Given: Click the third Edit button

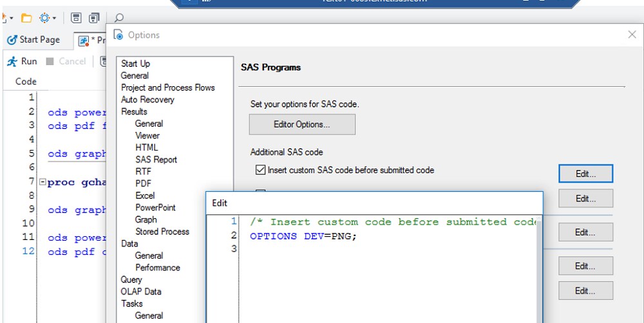Looking at the screenshot, I should (585, 232).
